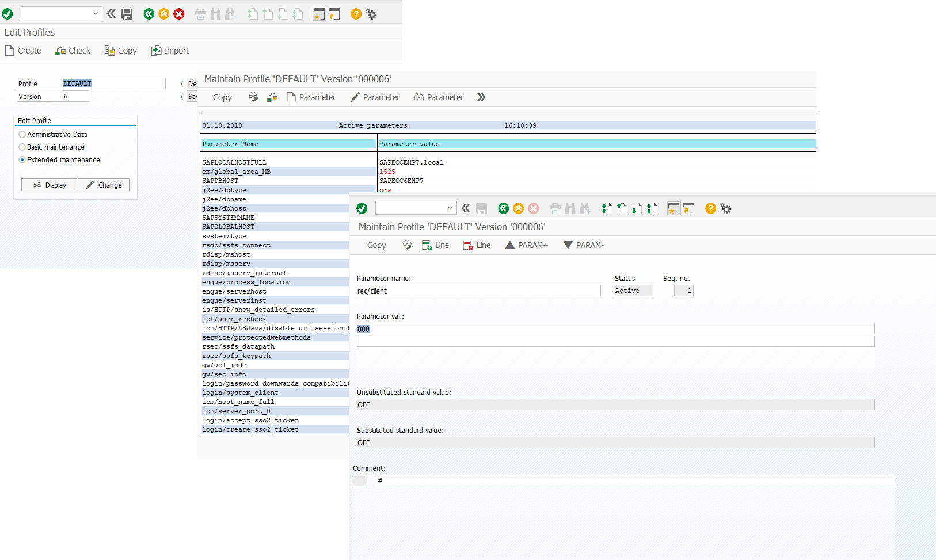The height and width of the screenshot is (560, 936).
Task: Open command field dropdown in rec/client parameter window
Action: [x=451, y=208]
